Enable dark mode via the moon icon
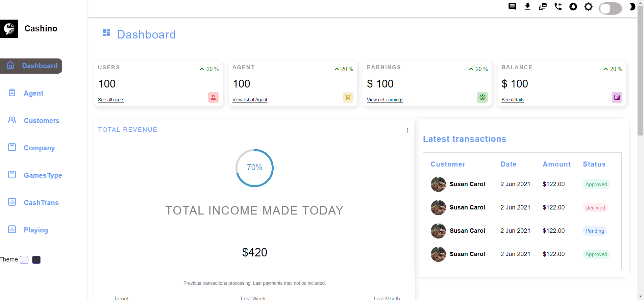644x300 pixels. click(x=632, y=7)
